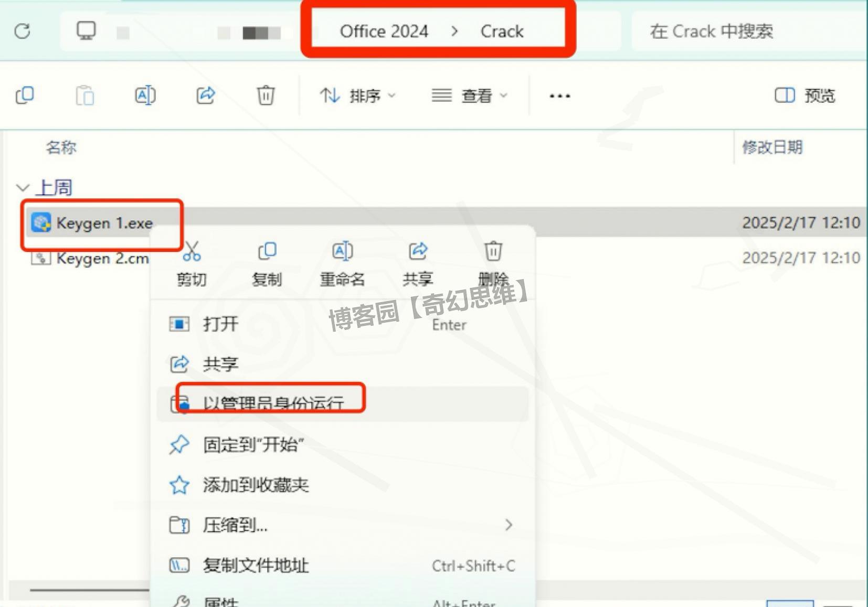This screenshot has height=607, width=868.
Task: Click the This PC monitor icon in breadcrumb
Action: 86,31
